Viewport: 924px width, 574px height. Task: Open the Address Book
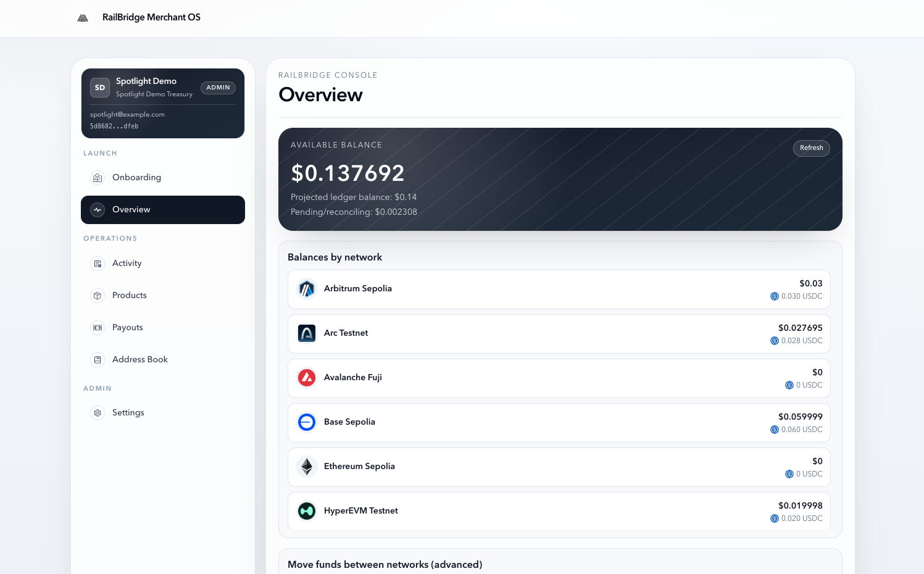163,360
